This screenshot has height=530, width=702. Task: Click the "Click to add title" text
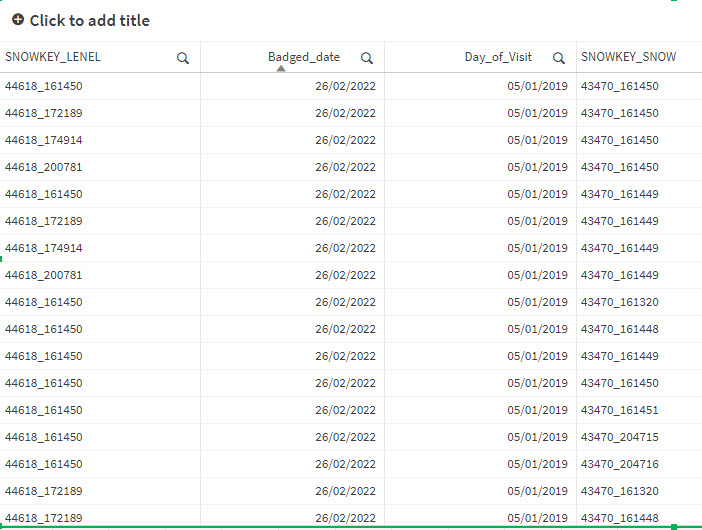[x=90, y=20]
